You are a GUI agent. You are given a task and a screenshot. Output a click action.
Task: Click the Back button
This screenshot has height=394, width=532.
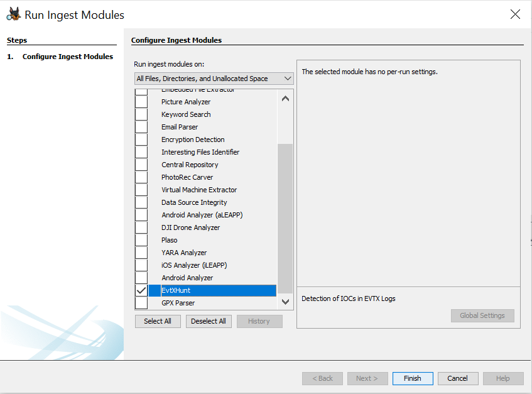coord(322,378)
